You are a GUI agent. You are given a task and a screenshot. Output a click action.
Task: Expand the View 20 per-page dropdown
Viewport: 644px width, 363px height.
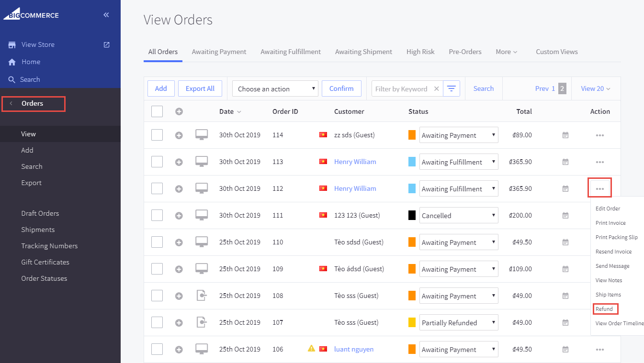(x=596, y=88)
